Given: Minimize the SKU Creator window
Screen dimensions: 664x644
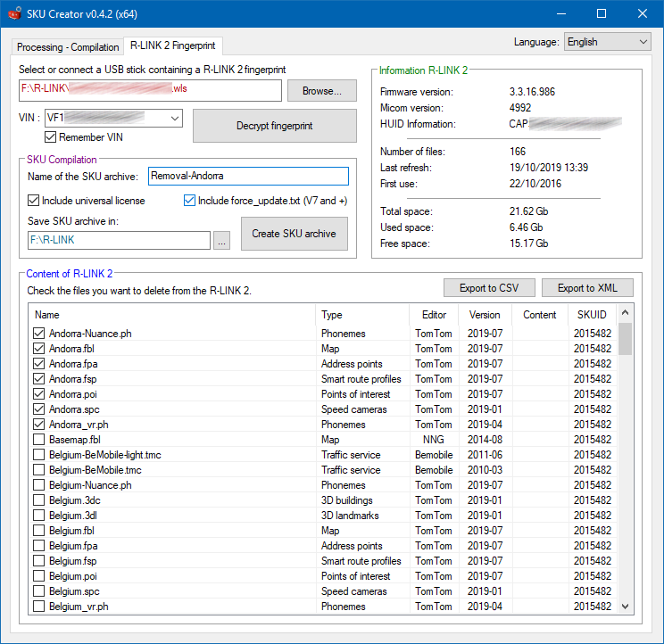Looking at the screenshot, I should point(561,13).
